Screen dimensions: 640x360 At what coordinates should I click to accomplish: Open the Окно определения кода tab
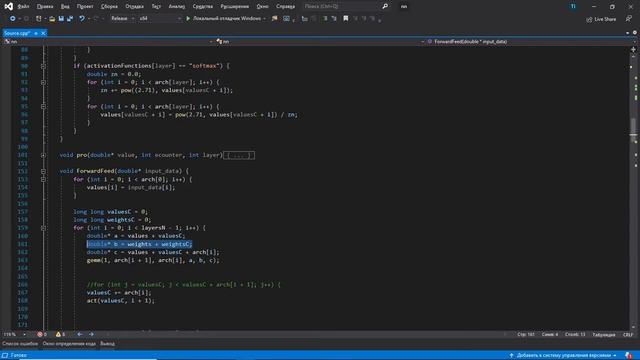(69, 344)
